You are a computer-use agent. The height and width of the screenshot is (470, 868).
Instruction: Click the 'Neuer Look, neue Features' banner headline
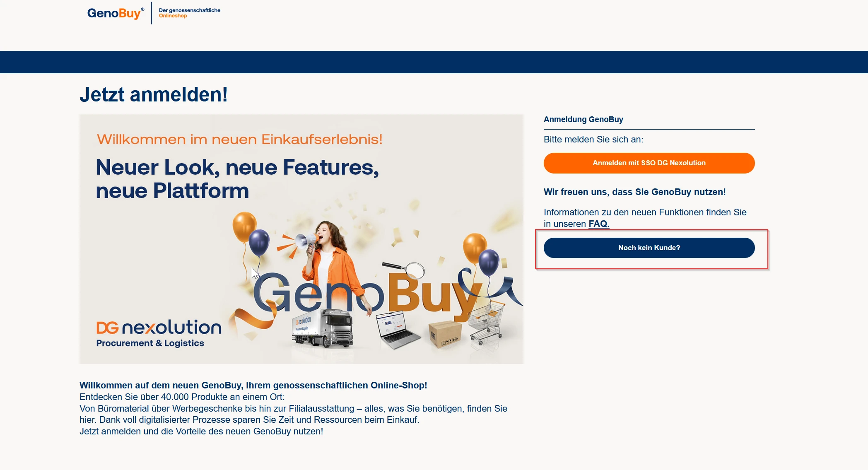click(237, 179)
